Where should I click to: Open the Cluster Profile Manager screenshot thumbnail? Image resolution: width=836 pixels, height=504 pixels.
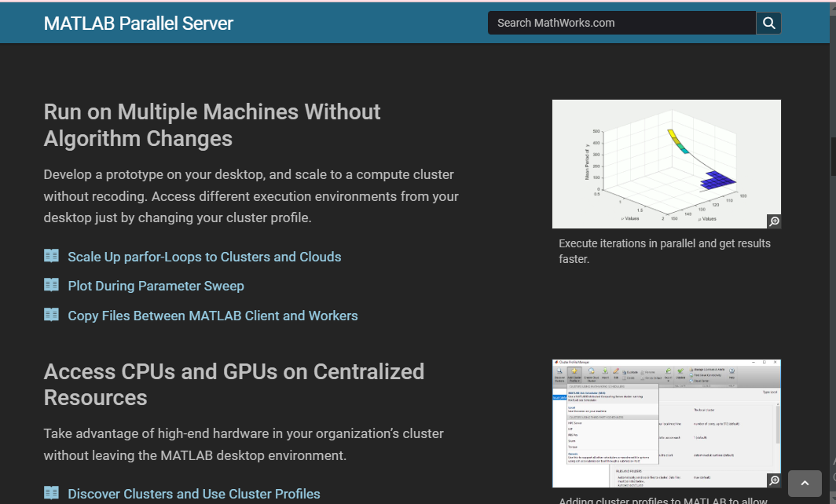click(666, 424)
